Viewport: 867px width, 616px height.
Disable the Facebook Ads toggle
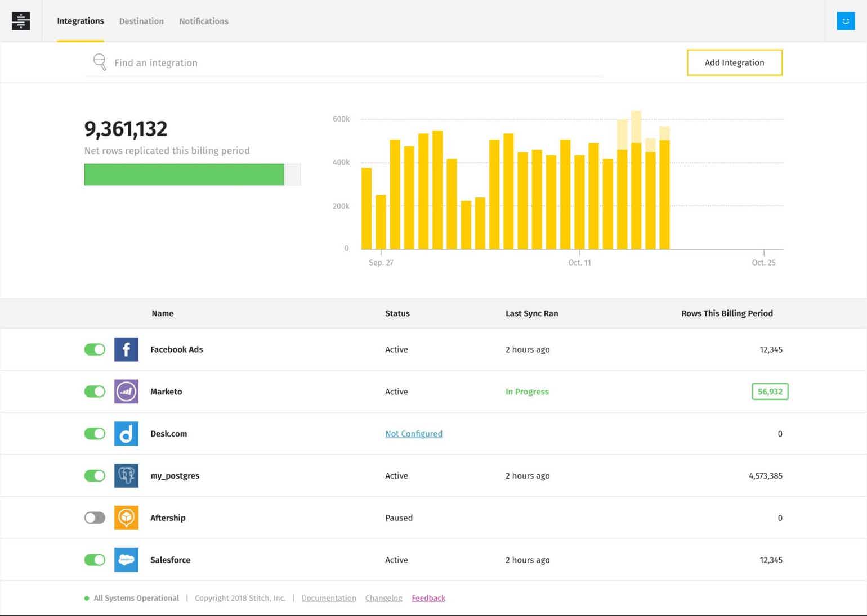click(x=94, y=349)
